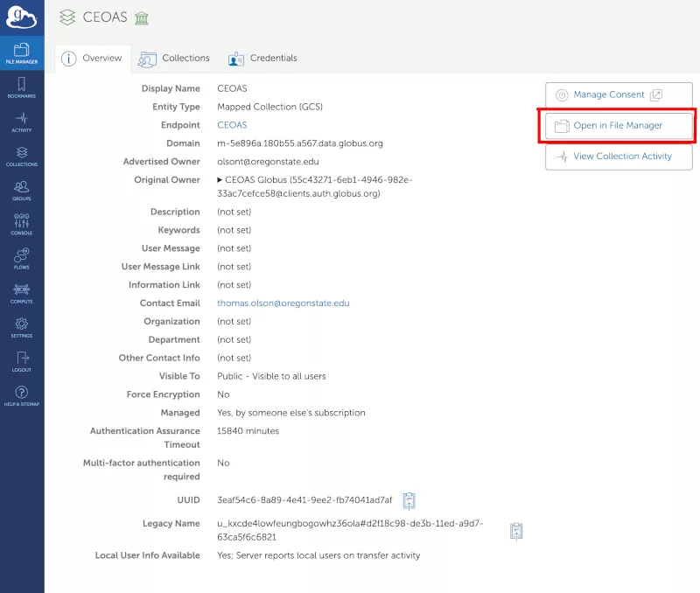
Task: Click the green institution icon beside CEOAS title
Action: point(142,18)
